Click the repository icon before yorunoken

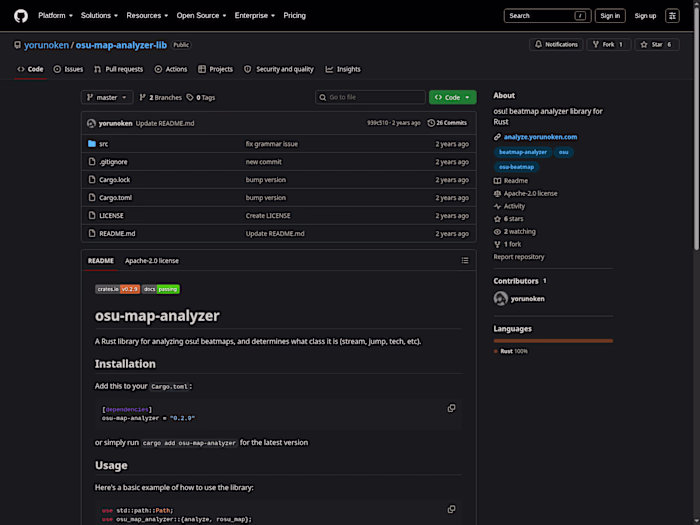coord(17,45)
